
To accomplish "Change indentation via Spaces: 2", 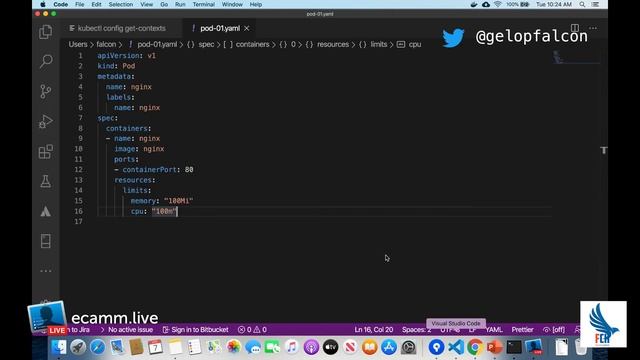I will pyautogui.click(x=416, y=329).
